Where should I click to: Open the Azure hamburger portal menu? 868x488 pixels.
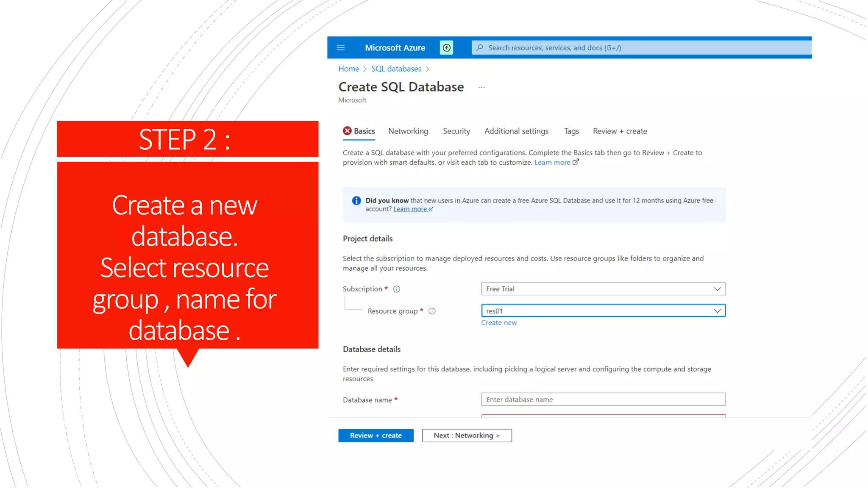(340, 47)
